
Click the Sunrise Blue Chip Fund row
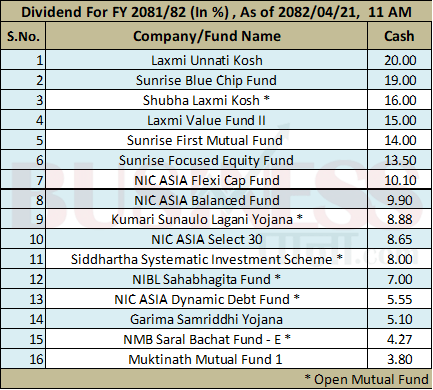pyautogui.click(x=216, y=80)
